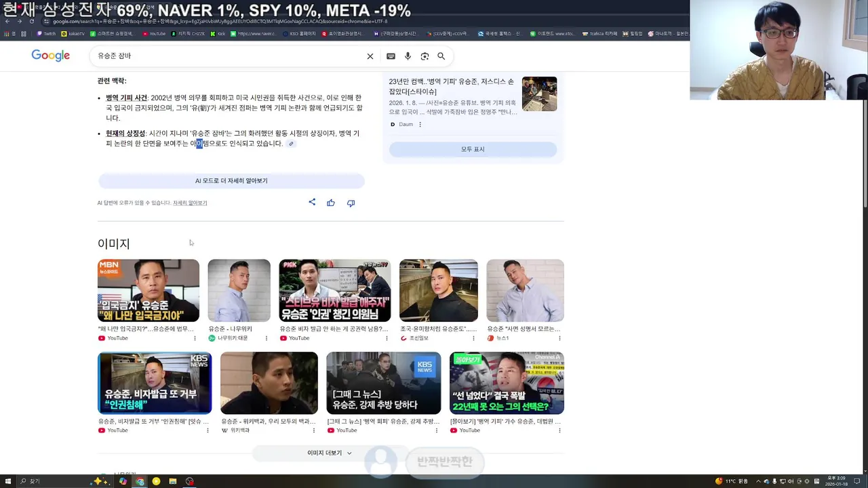This screenshot has height=488, width=868.
Task: Open the 병역 기피 사건 link
Action: pos(126,98)
